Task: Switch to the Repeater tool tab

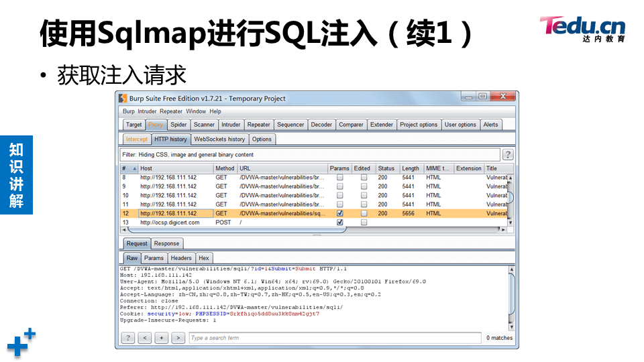Action: [x=259, y=125]
